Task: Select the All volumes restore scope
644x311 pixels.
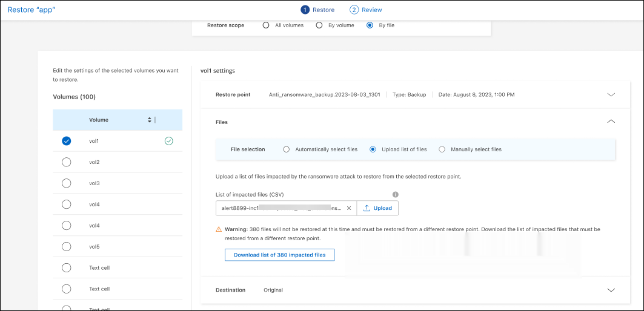Action: pyautogui.click(x=266, y=25)
